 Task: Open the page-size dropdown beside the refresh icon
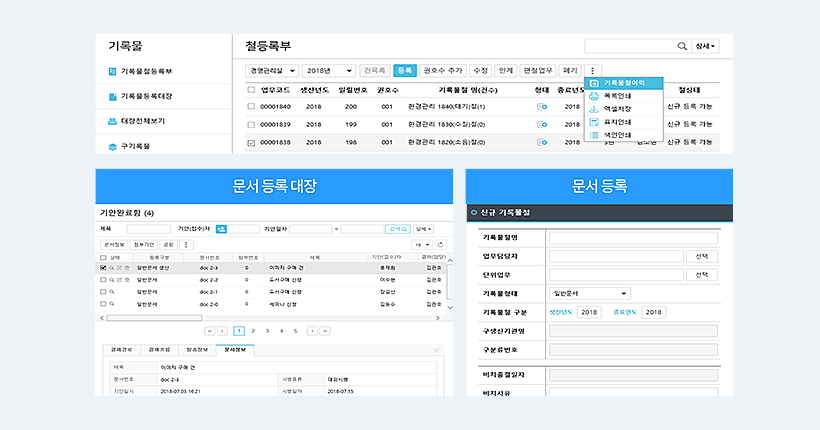coord(422,245)
